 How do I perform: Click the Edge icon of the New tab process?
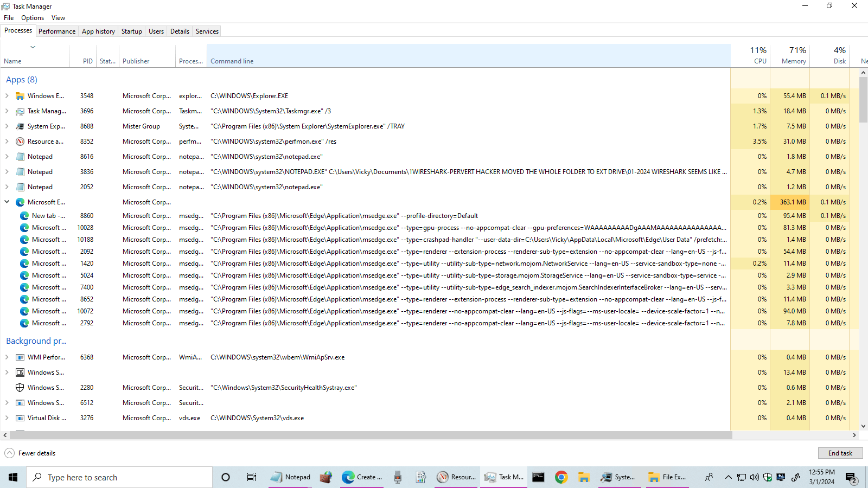(24, 216)
